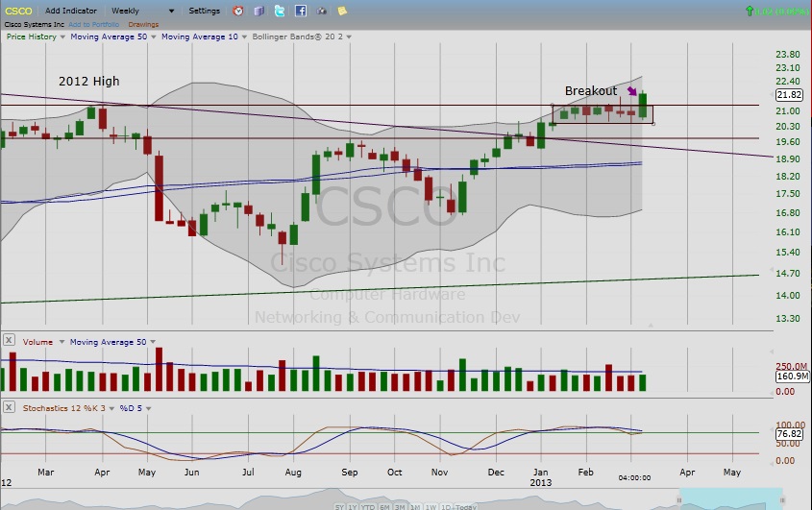812x510 pixels.
Task: Click the CSCO ticker symbol field
Action: pyautogui.click(x=17, y=11)
